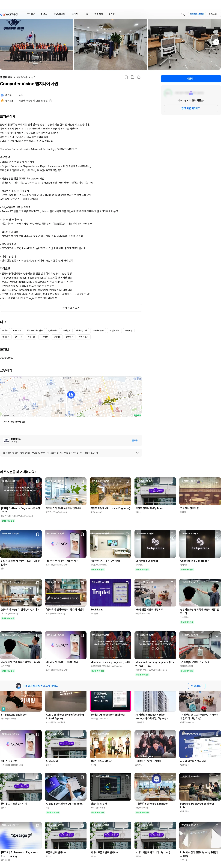The width and height of the screenshot is (221, 868).
Task: Open the NUDGE CAMPUS STUDIO card image
Action: pos(66,593)
